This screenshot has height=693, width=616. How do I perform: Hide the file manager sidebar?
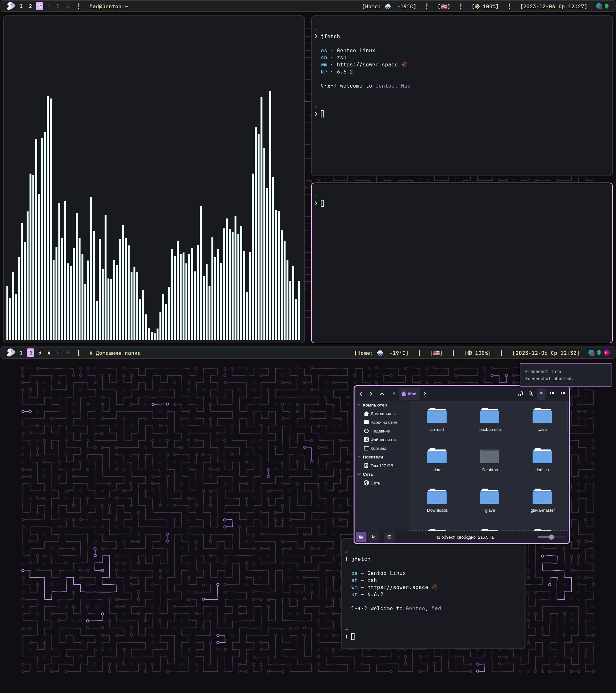point(389,537)
